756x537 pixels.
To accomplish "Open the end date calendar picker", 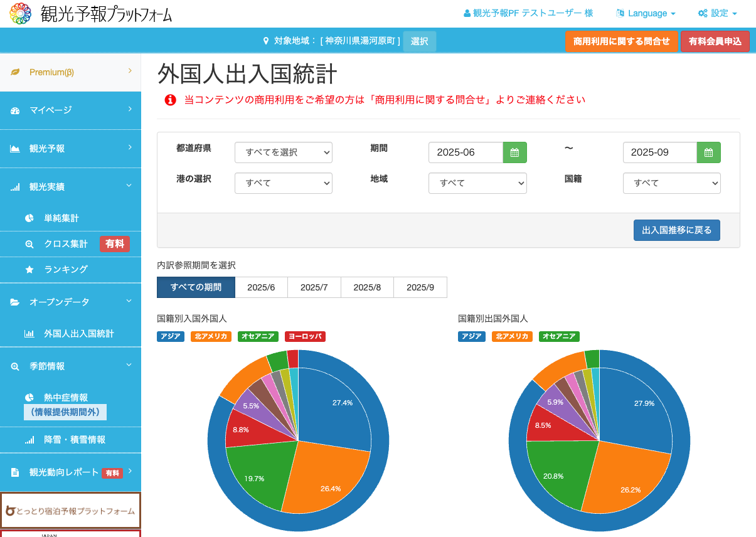I will pyautogui.click(x=709, y=152).
